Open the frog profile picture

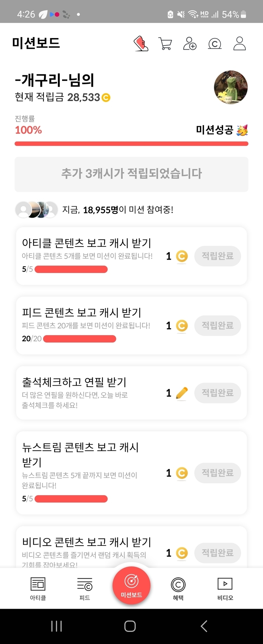tap(231, 87)
